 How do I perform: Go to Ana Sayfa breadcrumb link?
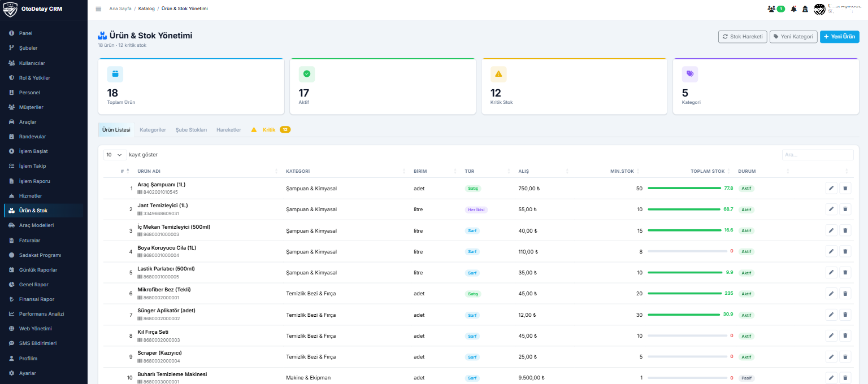[x=120, y=9]
